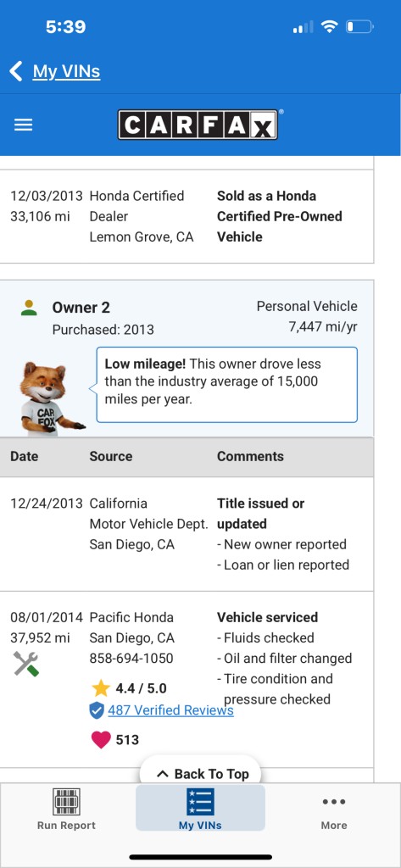
Task: Tap Pacific Honda phone number 858-694-1050
Action: pyautogui.click(x=131, y=658)
